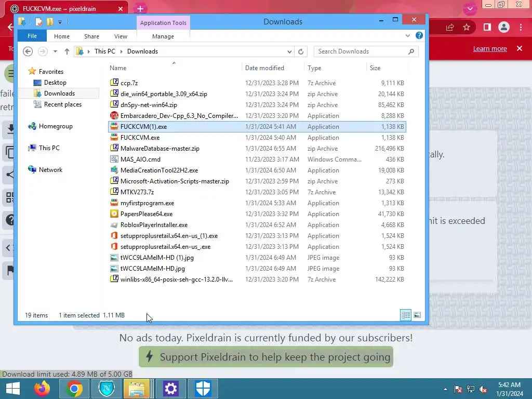This screenshot has width=532, height=399.
Task: Open the View ribbon tab
Action: [121, 36]
